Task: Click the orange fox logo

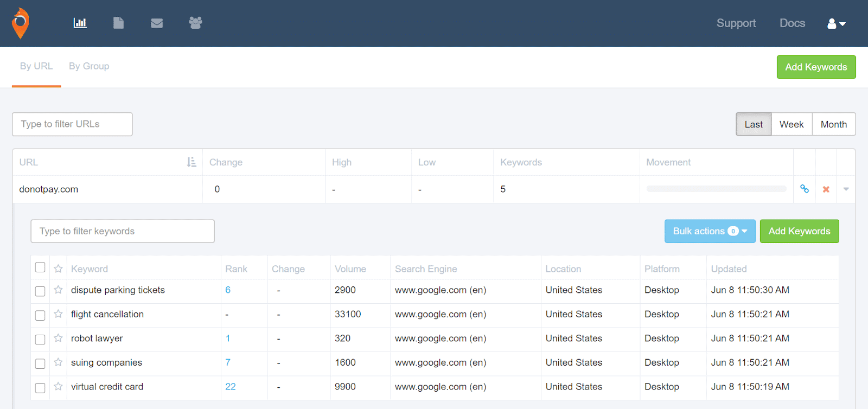Action: (21, 23)
